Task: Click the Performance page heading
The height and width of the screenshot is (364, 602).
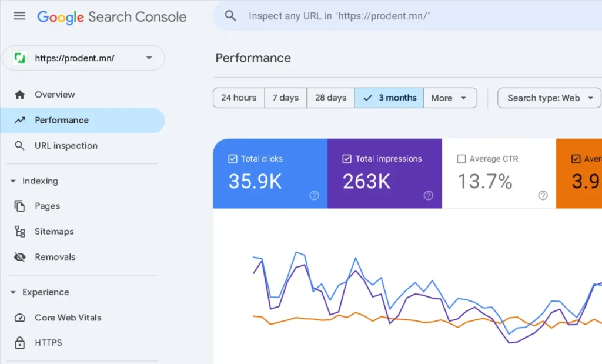Action: pos(253,58)
